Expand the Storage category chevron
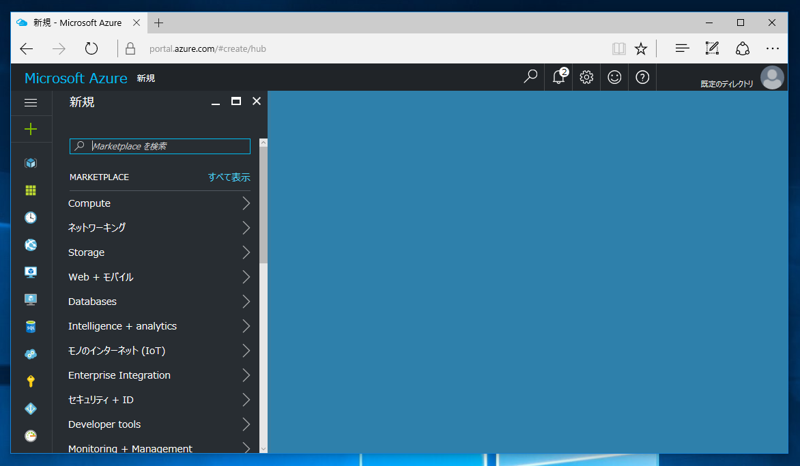Viewport: 800px width, 466px height. coord(246,252)
